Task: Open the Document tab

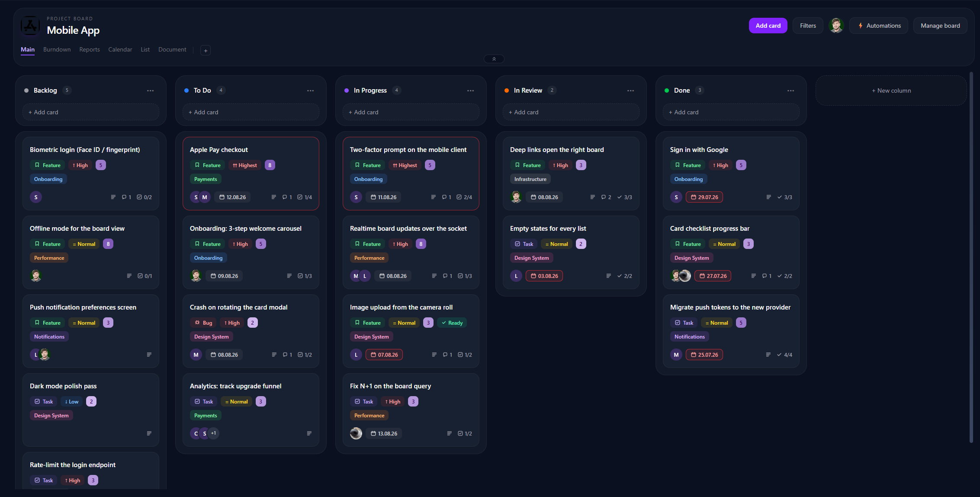Action: click(x=172, y=49)
